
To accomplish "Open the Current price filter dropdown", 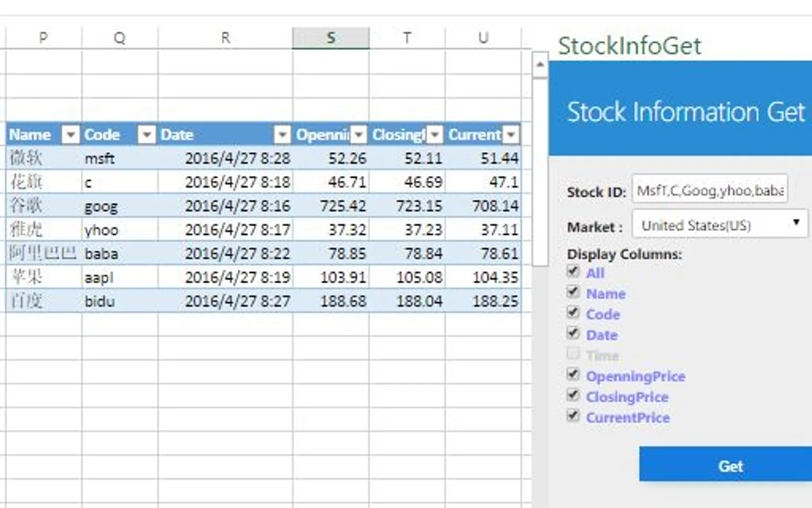I will pyautogui.click(x=512, y=135).
